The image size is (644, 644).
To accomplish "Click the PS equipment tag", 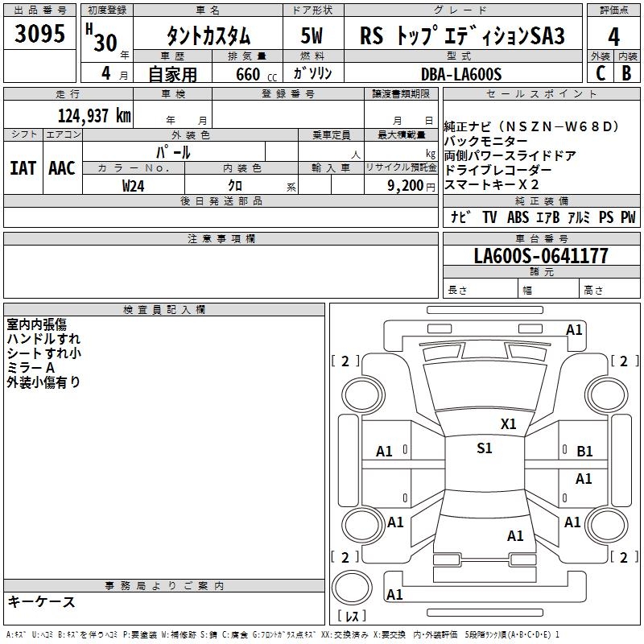I will pyautogui.click(x=606, y=217).
